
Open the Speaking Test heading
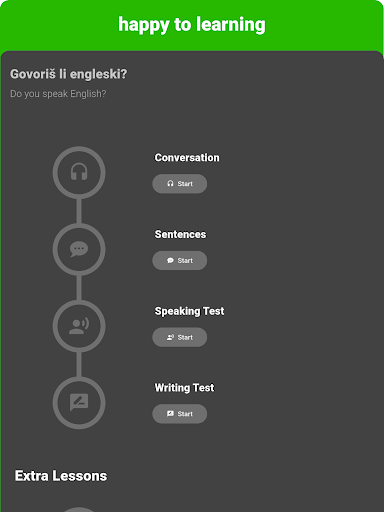pos(189,311)
